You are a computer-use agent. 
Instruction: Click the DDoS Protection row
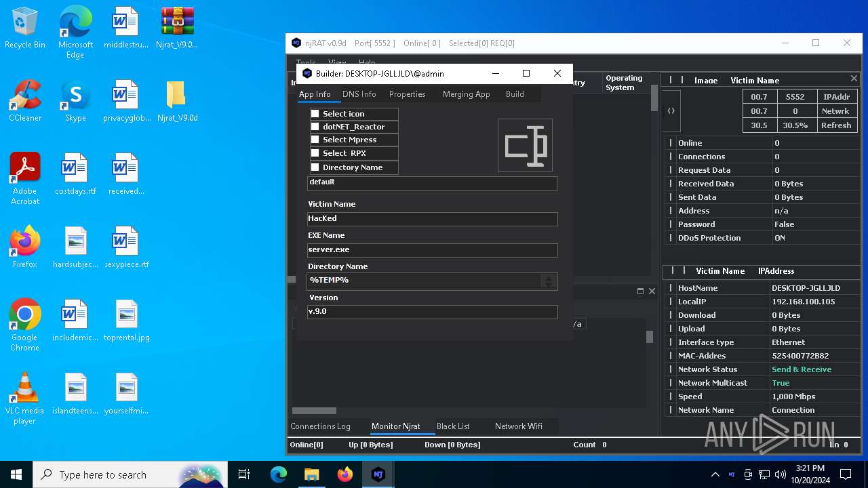(762, 238)
